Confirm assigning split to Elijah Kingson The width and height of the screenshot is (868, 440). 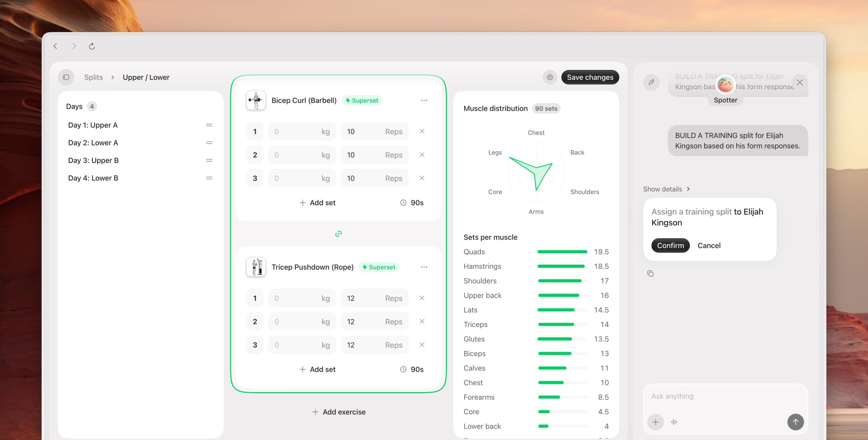[670, 246]
